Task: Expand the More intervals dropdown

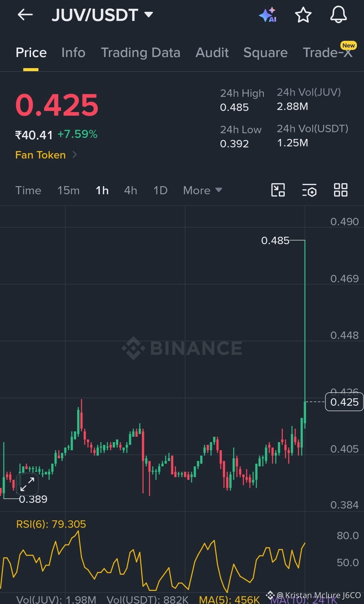Action: tap(202, 190)
